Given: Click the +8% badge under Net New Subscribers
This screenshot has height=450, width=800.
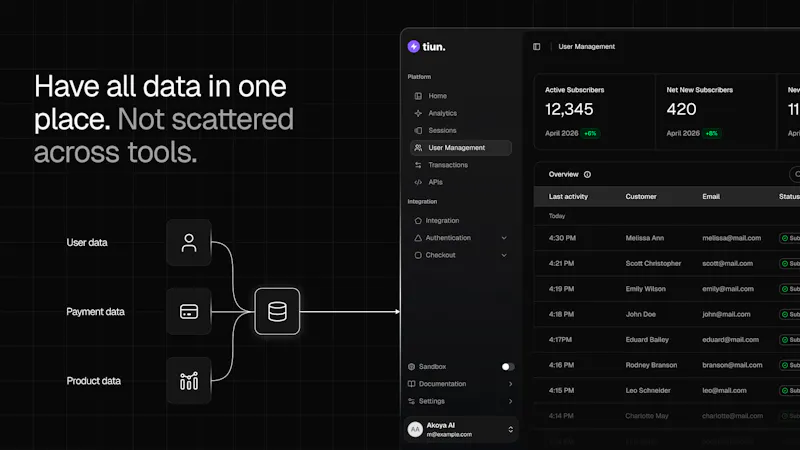Looking at the screenshot, I should pyautogui.click(x=712, y=134).
